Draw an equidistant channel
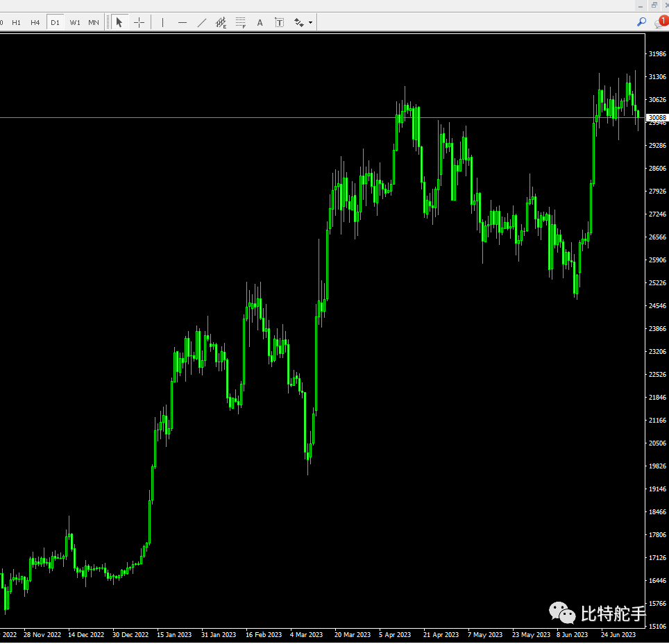This screenshot has width=669, height=644. pyautogui.click(x=221, y=22)
